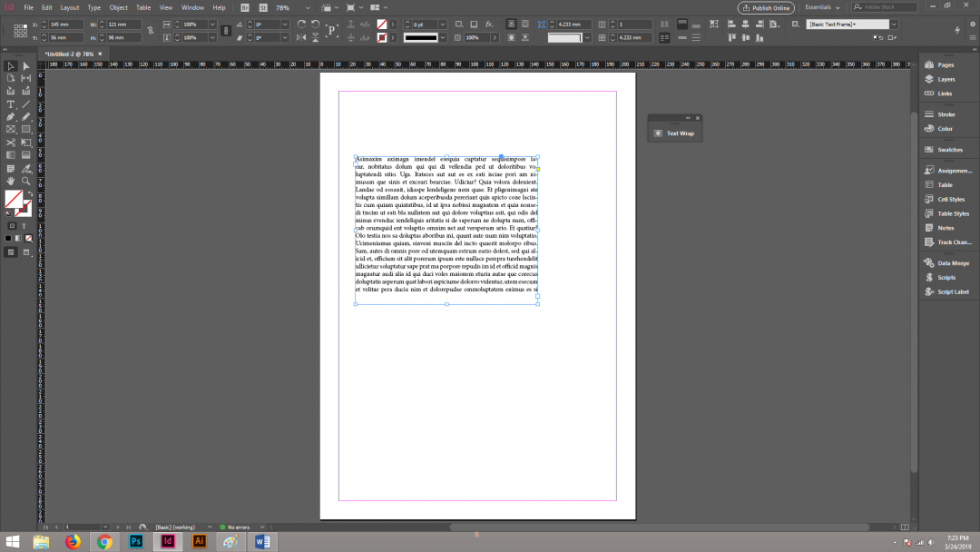Select the Type tool
Viewport: 980px width, 552px height.
click(x=11, y=104)
